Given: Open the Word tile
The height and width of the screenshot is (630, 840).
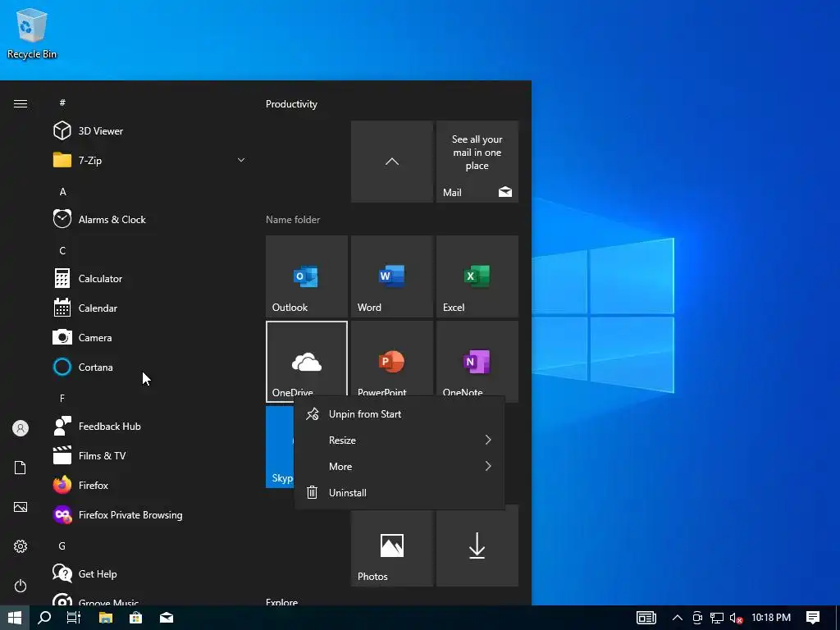Looking at the screenshot, I should coord(392,276).
